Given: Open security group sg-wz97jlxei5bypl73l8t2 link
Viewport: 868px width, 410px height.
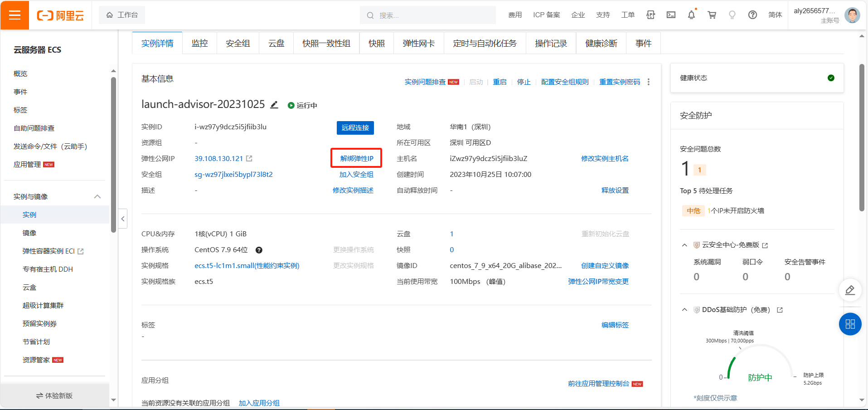Looking at the screenshot, I should [x=233, y=175].
